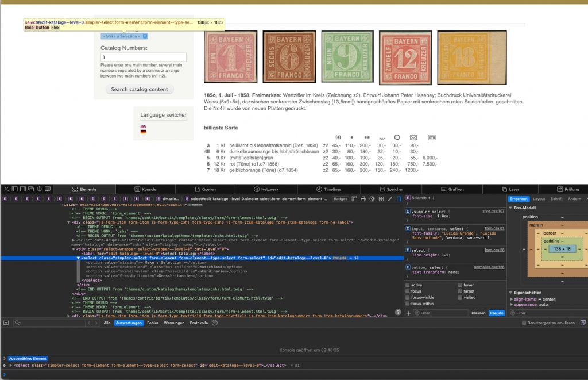Click the Search catalog content button
Viewport: 588px width, 380px height.
pos(140,89)
